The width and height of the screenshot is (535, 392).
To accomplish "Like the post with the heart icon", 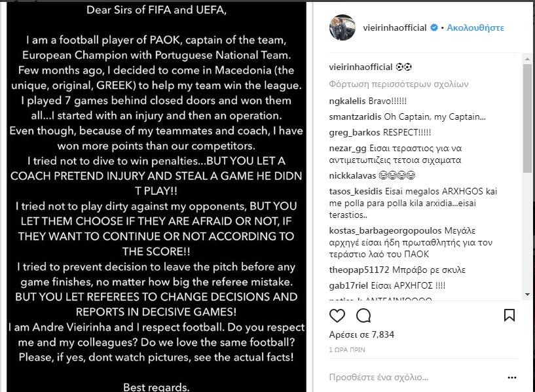I will pyautogui.click(x=337, y=316).
